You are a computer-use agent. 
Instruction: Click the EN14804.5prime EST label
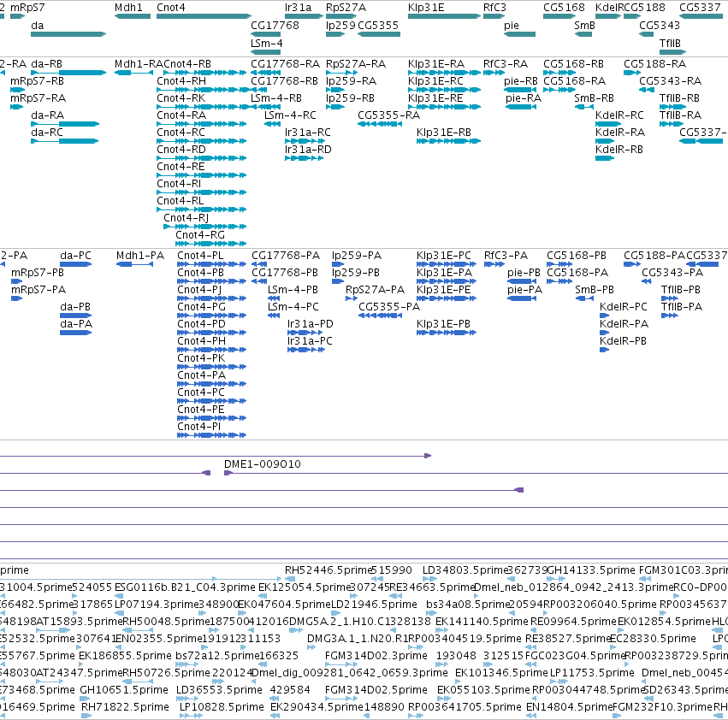(570, 706)
